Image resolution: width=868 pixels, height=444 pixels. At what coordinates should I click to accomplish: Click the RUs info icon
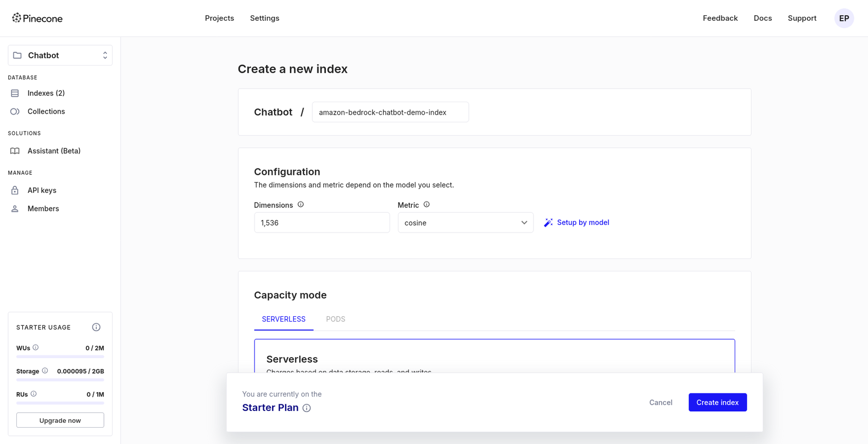pos(33,394)
